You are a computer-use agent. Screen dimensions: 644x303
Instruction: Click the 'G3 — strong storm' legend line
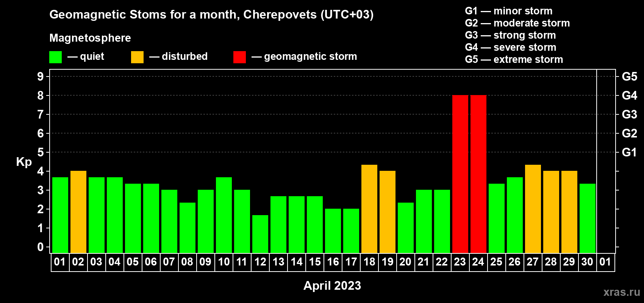[510, 35]
